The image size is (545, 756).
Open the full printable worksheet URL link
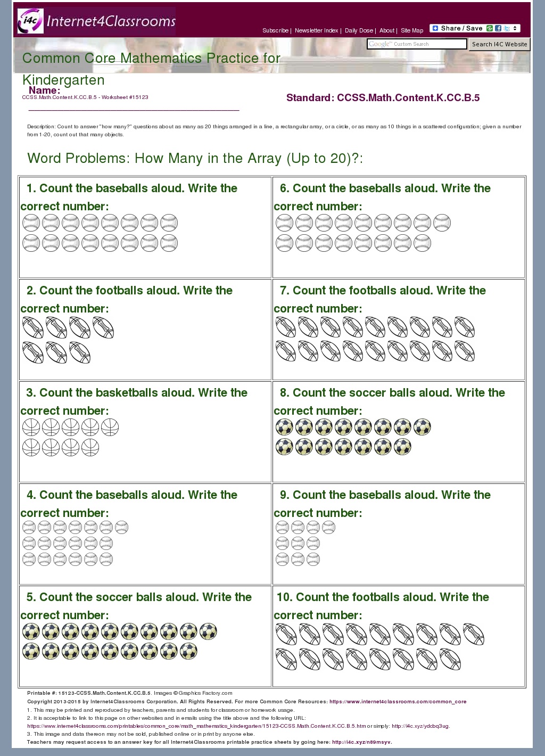pyautogui.click(x=196, y=726)
